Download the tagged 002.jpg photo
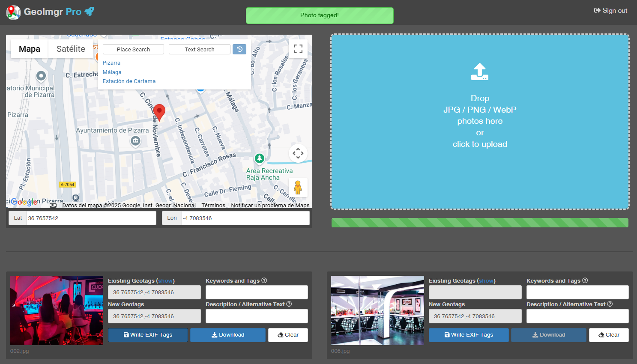 (228, 335)
